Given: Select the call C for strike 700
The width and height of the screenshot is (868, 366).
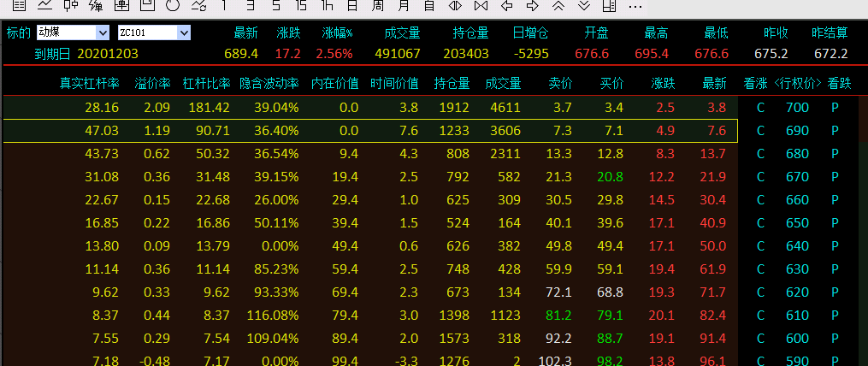Looking at the screenshot, I should tap(760, 108).
